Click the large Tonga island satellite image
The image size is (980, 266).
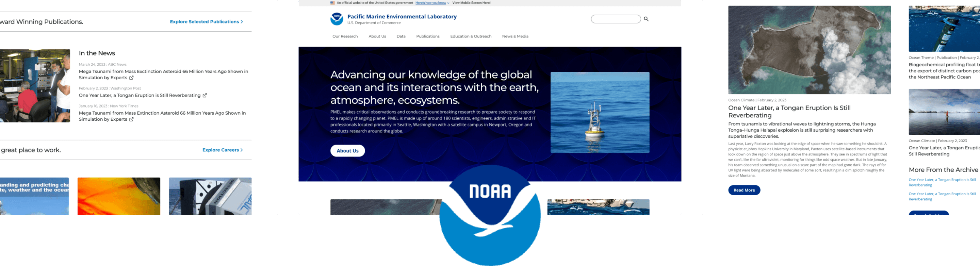pyautogui.click(x=809, y=50)
